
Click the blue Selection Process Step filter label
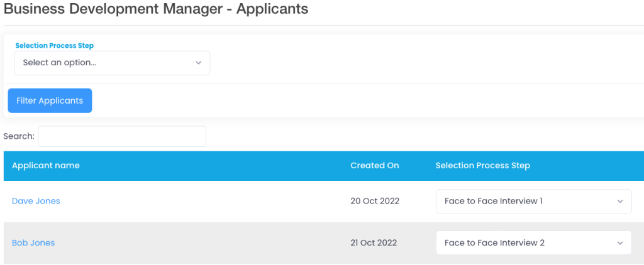pyautogui.click(x=54, y=46)
